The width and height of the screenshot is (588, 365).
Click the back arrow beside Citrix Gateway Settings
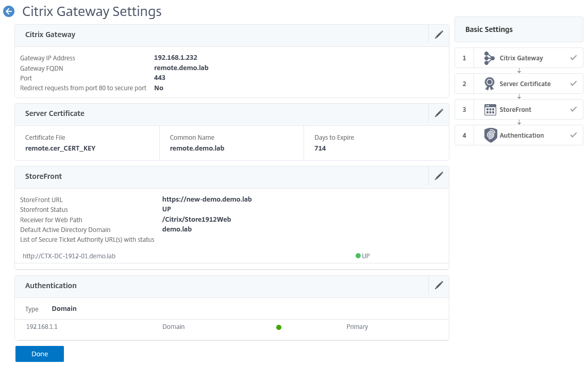tap(9, 11)
